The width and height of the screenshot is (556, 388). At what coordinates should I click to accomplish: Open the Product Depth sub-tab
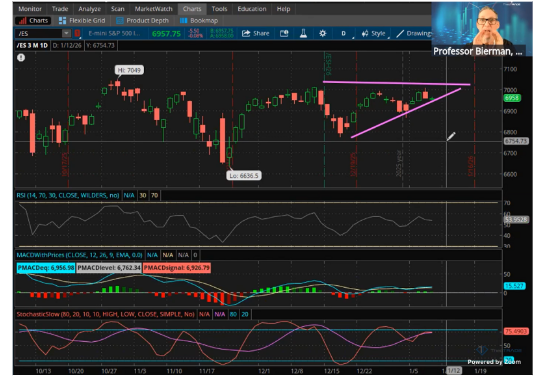coord(143,21)
